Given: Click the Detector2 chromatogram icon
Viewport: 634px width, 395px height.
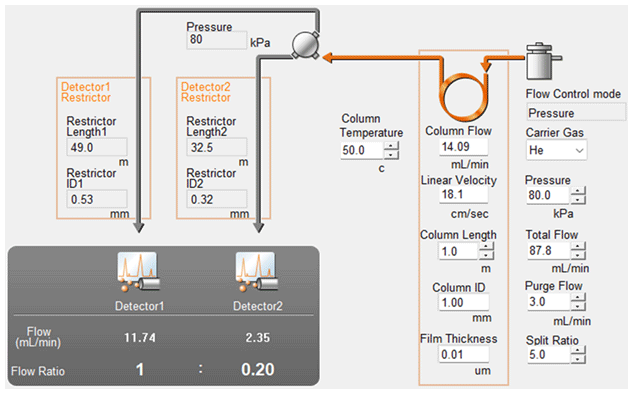Looking at the screenshot, I should pyautogui.click(x=257, y=272).
